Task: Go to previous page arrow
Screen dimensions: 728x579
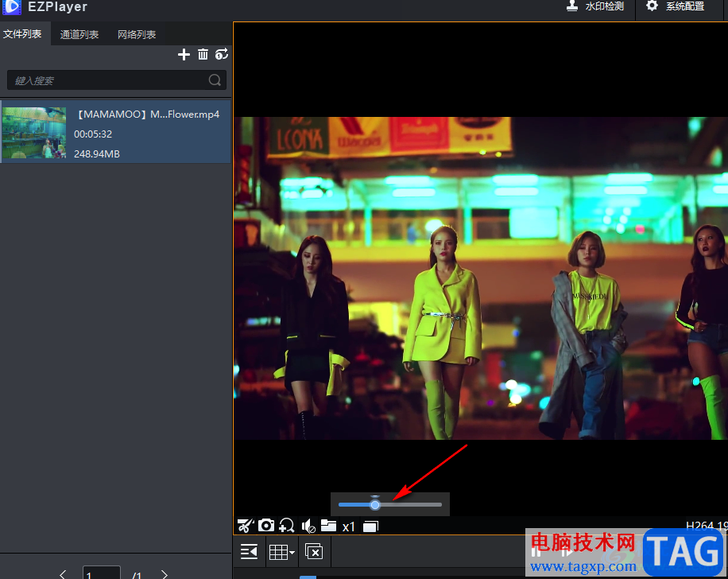Action: pos(63,574)
